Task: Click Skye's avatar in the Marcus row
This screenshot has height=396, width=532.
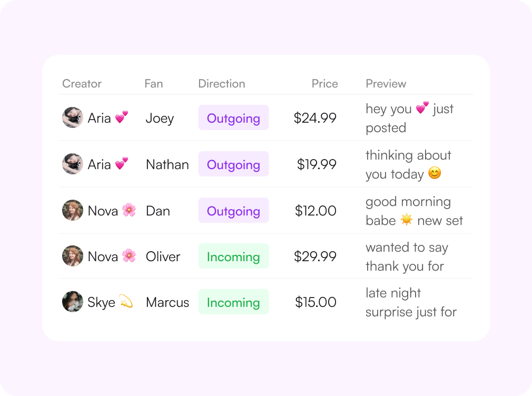Action: coord(73,302)
